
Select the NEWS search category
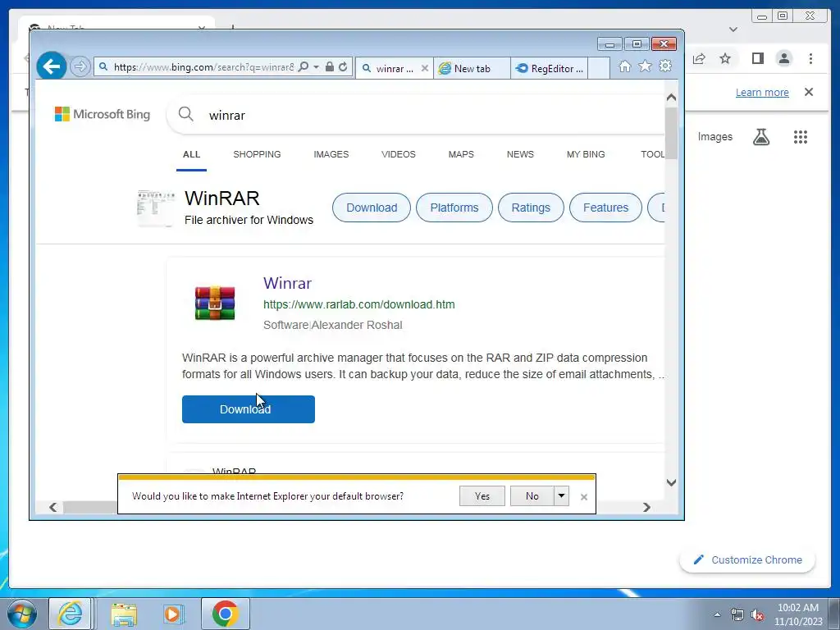[520, 154]
